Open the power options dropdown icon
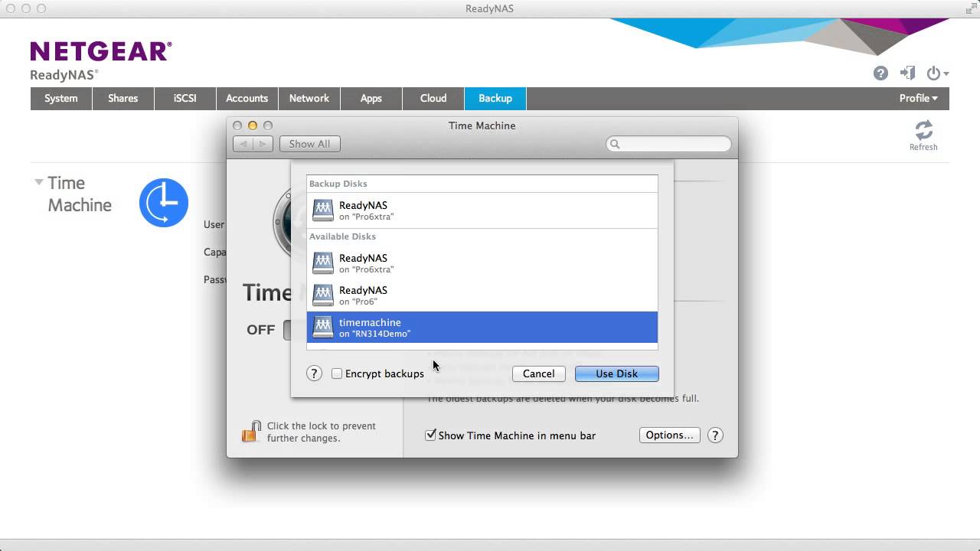Screen dimensions: 980x551 point(938,73)
